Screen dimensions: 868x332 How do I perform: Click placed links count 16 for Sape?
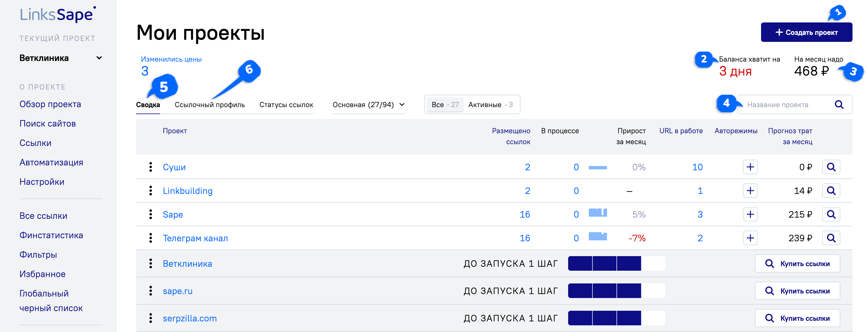click(525, 215)
